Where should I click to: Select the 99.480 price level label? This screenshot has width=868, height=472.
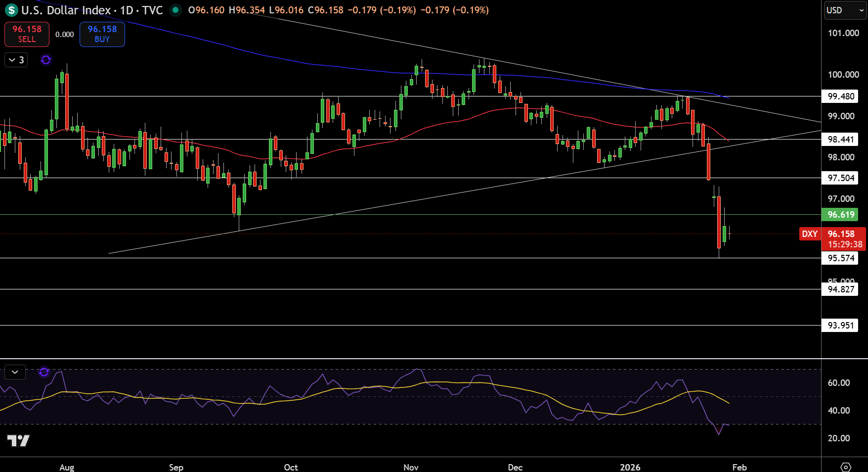click(840, 96)
